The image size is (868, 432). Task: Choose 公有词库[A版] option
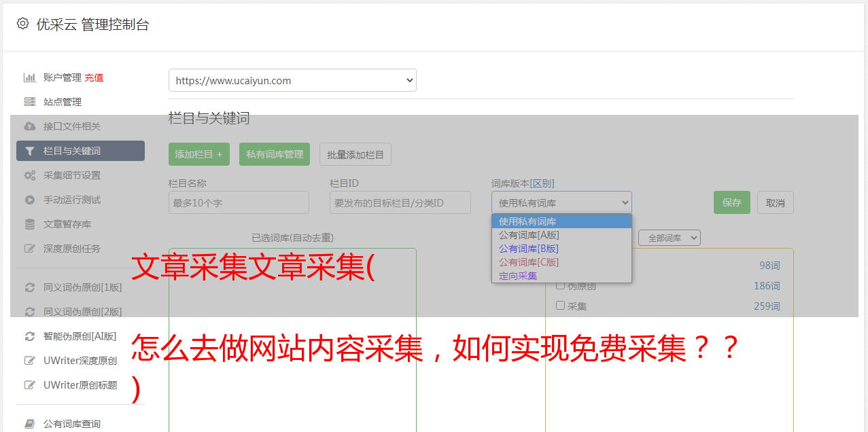[x=561, y=235]
